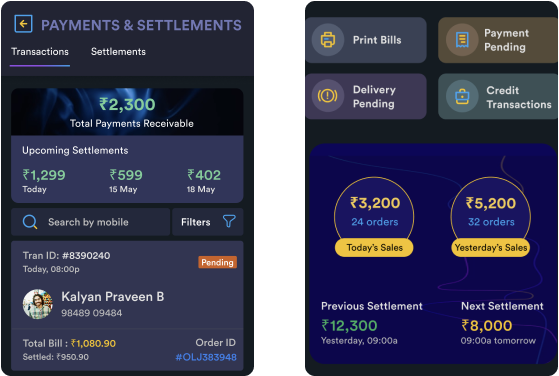
Task: Open the ₹599 15 May settlement
Action: coord(125,181)
